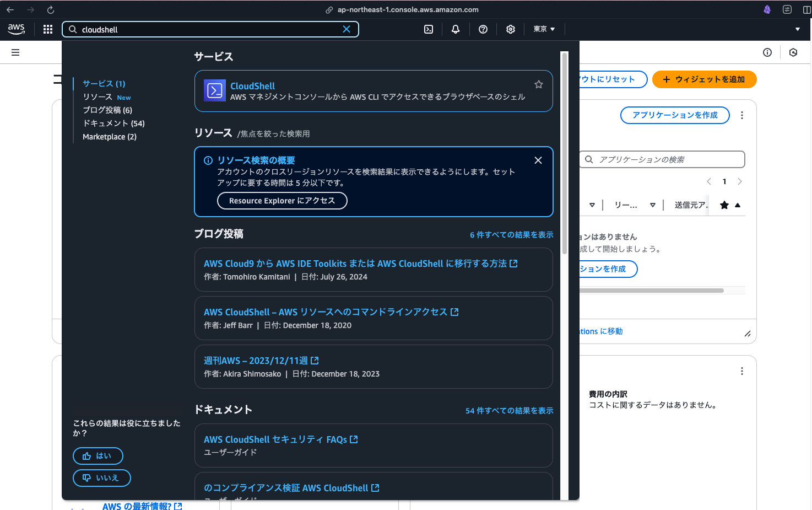This screenshot has height=510, width=812.
Task: Open the 週刊AWS 2023/12/11週 blog post
Action: click(x=256, y=361)
